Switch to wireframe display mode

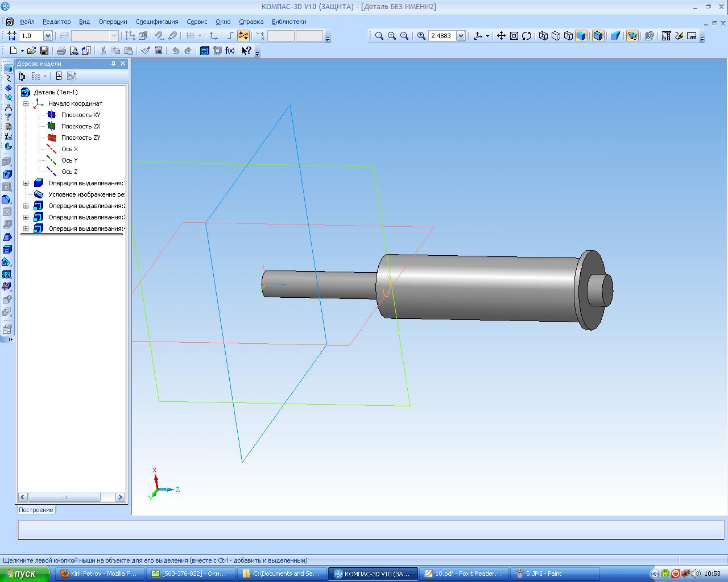pos(543,36)
